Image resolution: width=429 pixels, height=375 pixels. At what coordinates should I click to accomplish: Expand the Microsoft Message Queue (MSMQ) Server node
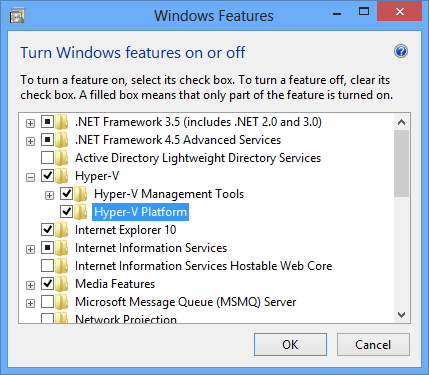point(30,303)
